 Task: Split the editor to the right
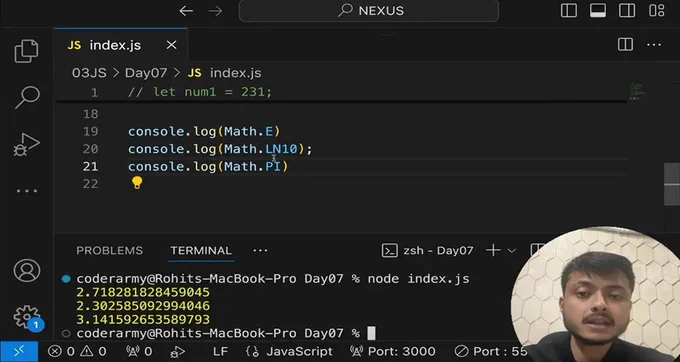point(625,45)
